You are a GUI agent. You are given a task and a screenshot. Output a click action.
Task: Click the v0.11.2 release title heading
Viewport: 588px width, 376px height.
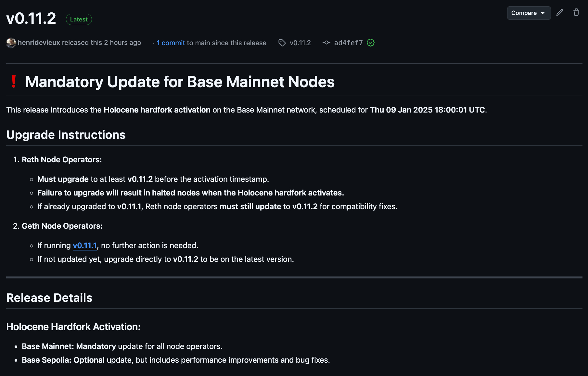31,18
